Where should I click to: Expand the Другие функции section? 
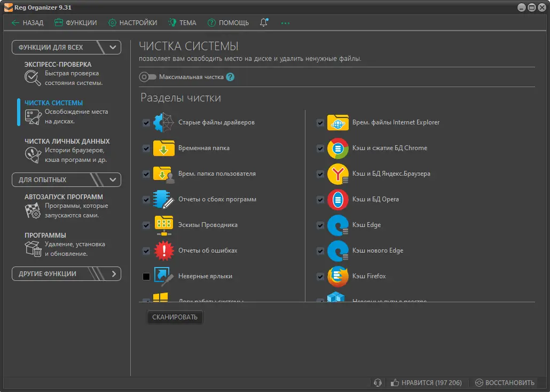point(66,274)
